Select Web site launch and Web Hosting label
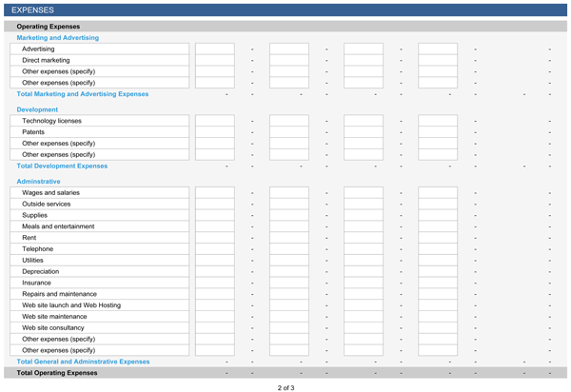The image size is (571, 392). coord(71,305)
